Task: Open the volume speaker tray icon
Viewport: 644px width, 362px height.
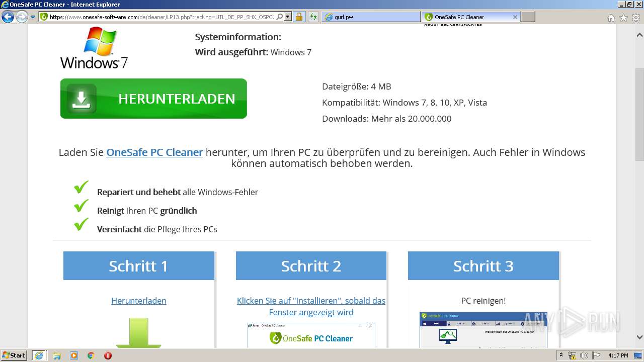Action: click(x=584, y=355)
